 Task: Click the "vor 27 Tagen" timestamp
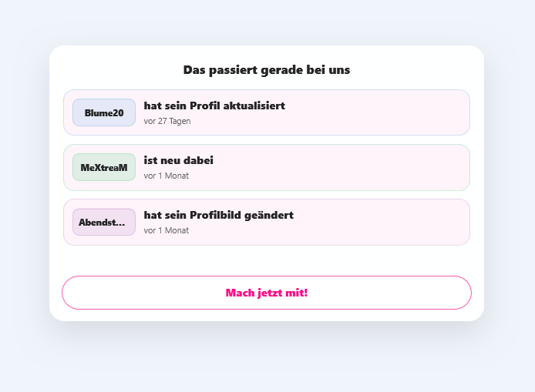(x=167, y=121)
